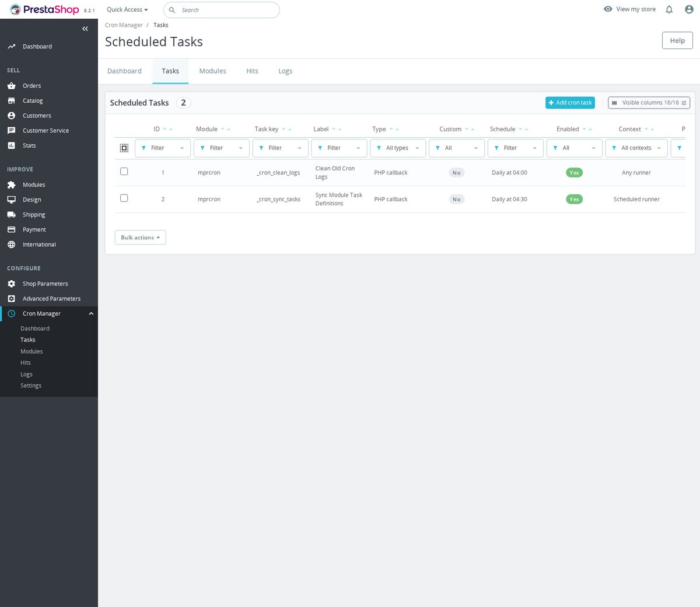Open the Quick Access dropdown
Image resolution: width=700 pixels, height=607 pixels.
click(127, 10)
